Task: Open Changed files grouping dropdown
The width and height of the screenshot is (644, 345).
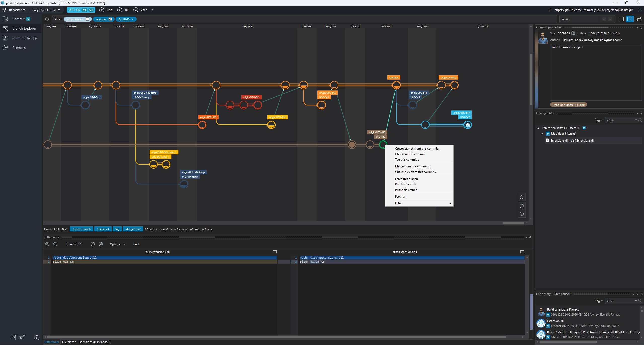Action: pyautogui.click(x=599, y=120)
